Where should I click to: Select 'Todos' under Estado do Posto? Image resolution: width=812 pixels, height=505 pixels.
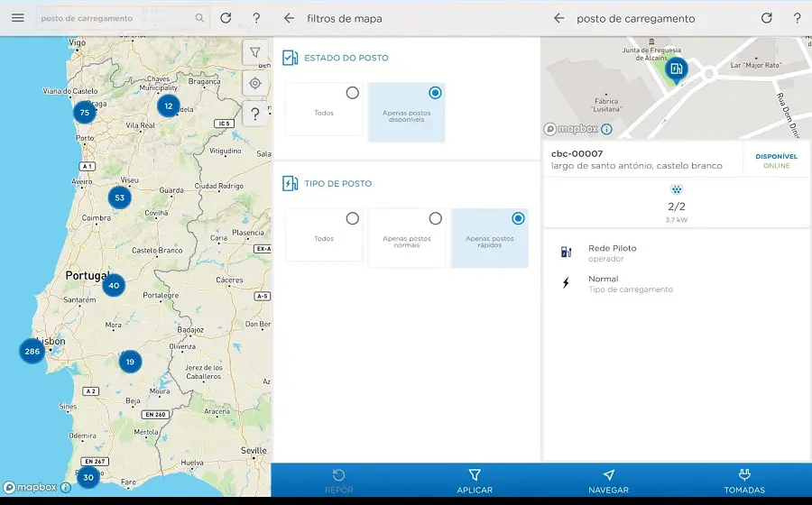click(323, 110)
